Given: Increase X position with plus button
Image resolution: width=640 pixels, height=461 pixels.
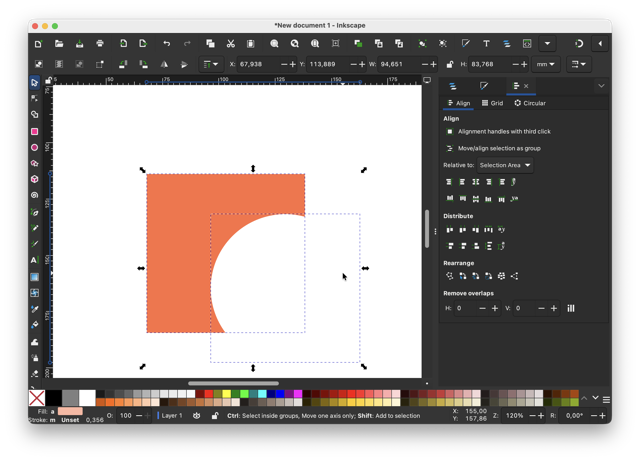Looking at the screenshot, I should coord(292,64).
